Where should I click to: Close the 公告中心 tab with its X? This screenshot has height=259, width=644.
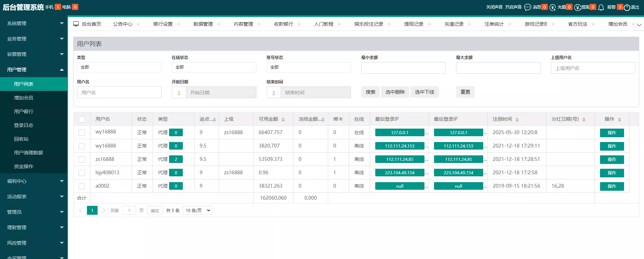tap(138, 24)
